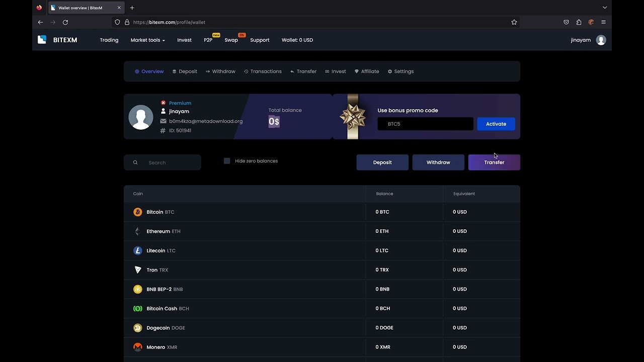Click the promo code input field

point(425,124)
